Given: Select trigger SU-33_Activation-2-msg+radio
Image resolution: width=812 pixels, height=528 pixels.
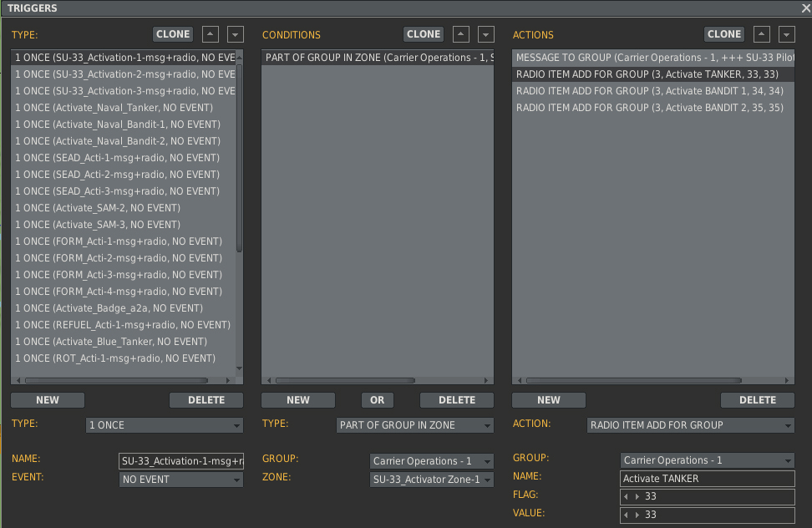Looking at the screenshot, I should click(124, 74).
